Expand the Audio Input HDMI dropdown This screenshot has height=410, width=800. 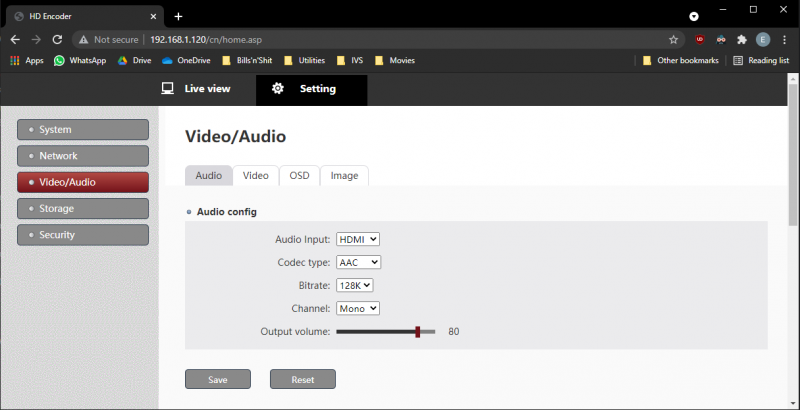pos(358,239)
